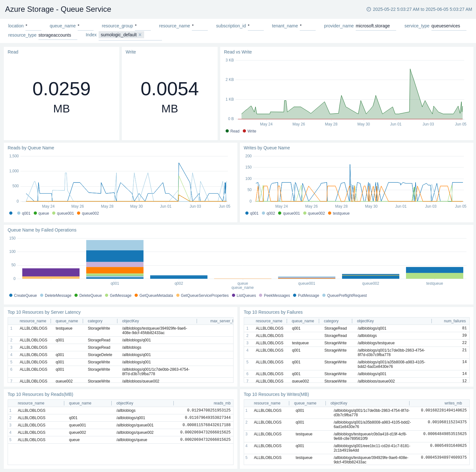The height and width of the screenshot is (472, 476).
Task: Toggle DeleteQueue legend entry
Action: pyautogui.click(x=88, y=296)
